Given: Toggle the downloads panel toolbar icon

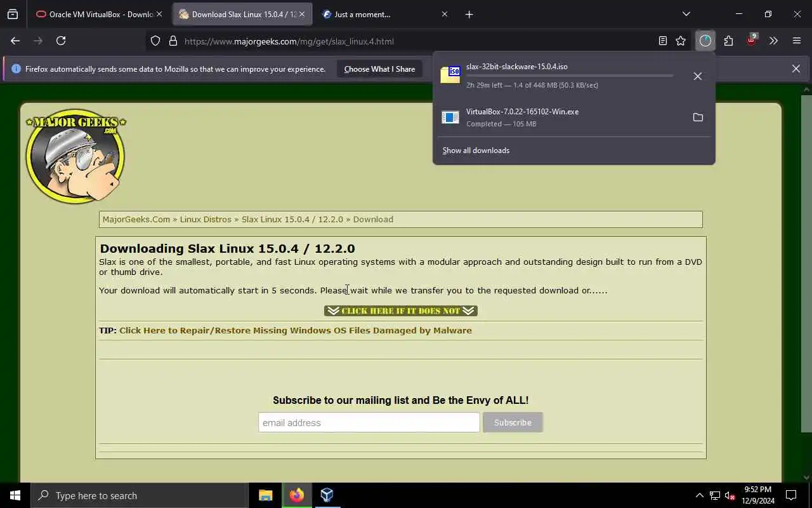Looking at the screenshot, I should (705, 41).
